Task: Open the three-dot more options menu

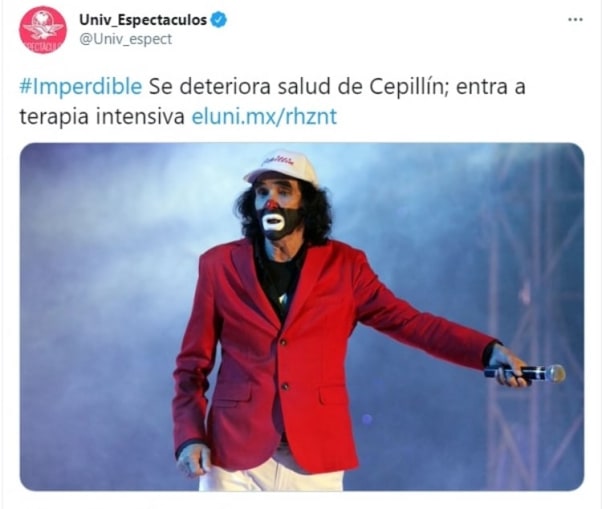Action: 575,20
